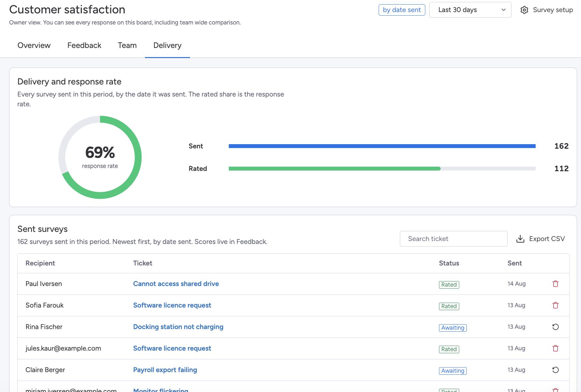Click the rated count 112
The height and width of the screenshot is (392, 581).
click(561, 169)
